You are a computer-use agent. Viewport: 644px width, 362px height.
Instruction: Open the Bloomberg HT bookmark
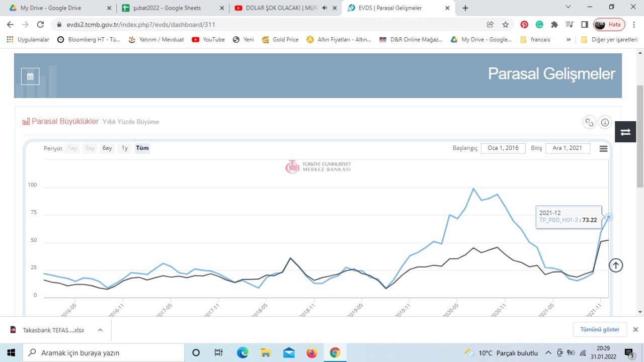pyautogui.click(x=89, y=39)
